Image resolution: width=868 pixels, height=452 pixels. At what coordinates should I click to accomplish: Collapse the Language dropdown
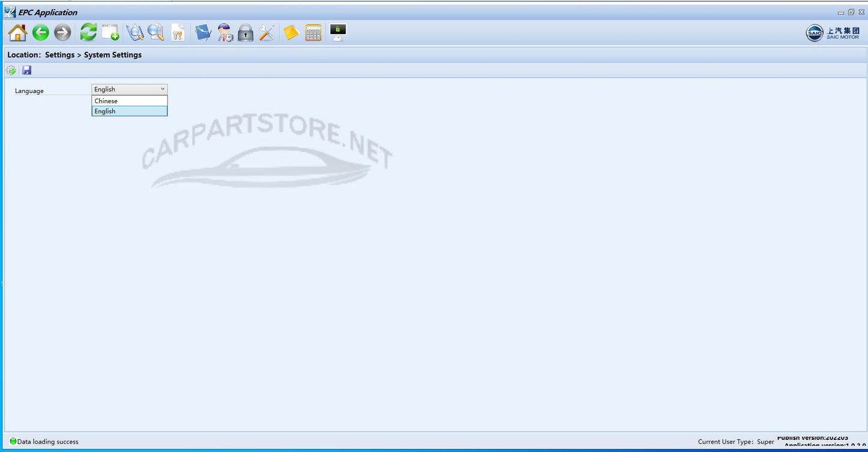point(162,89)
